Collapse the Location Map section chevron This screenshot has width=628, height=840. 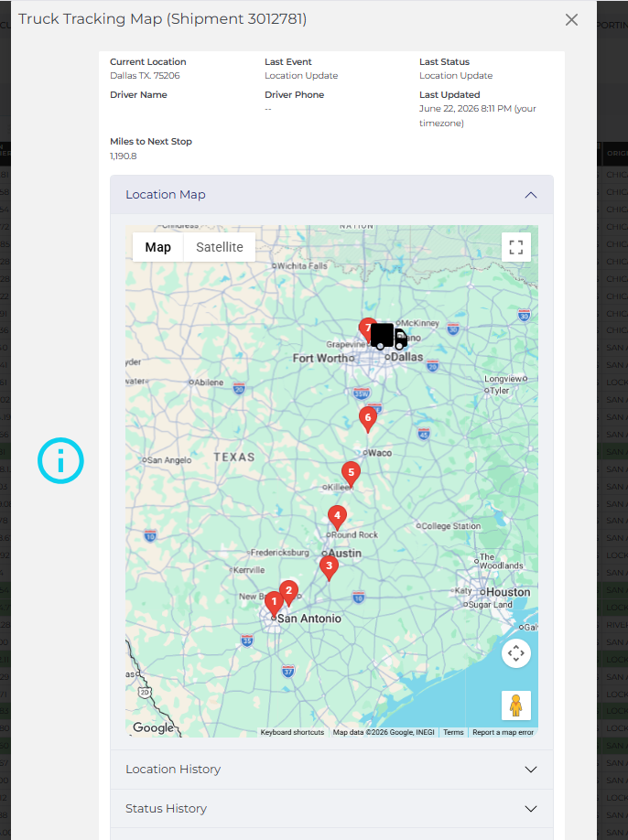tap(530, 195)
